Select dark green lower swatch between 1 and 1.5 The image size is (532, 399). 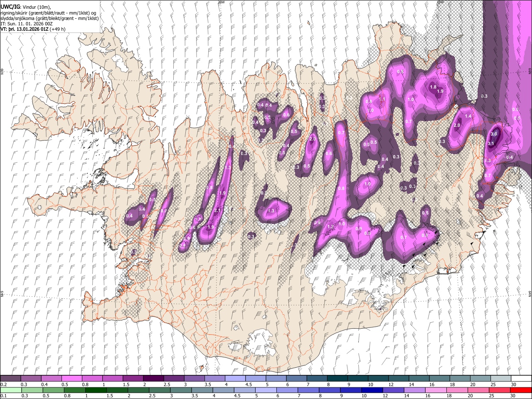tap(96, 390)
